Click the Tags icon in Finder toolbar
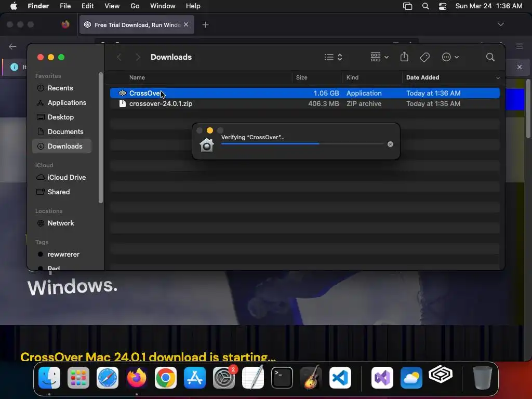 point(425,57)
